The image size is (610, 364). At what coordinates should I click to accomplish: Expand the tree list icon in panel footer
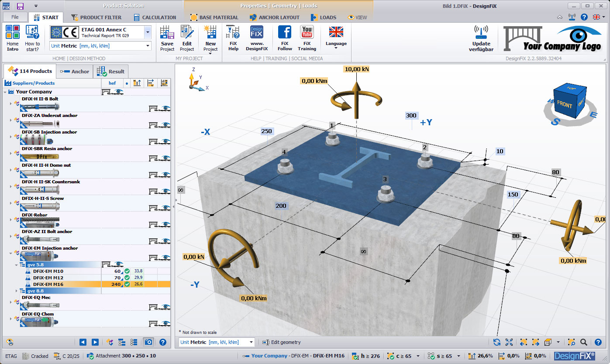coord(122,342)
